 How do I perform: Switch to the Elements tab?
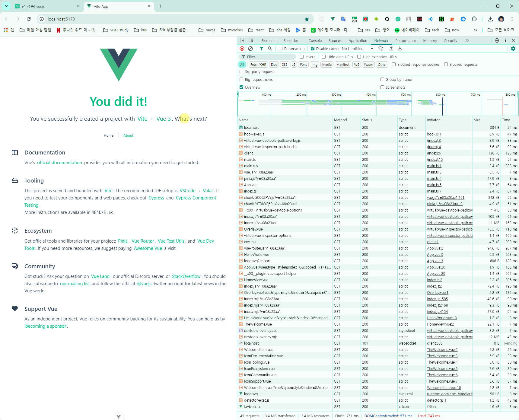point(269,40)
